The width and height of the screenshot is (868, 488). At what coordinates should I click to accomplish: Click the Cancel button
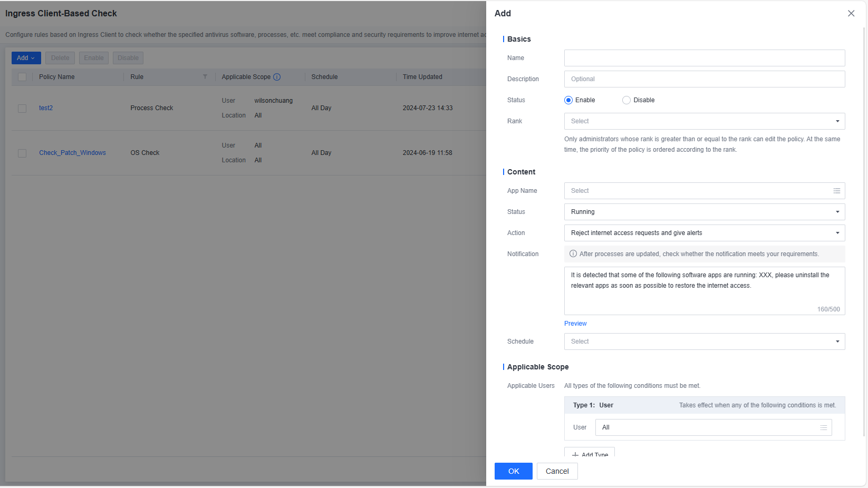pos(557,471)
